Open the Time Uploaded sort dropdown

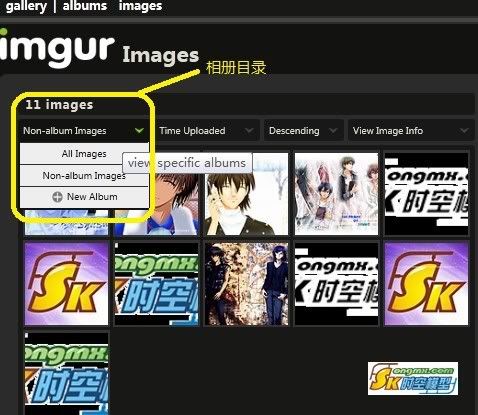pyautogui.click(x=206, y=131)
